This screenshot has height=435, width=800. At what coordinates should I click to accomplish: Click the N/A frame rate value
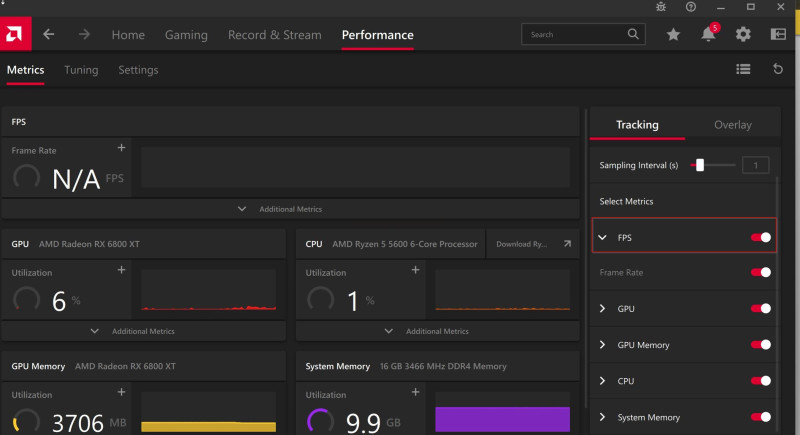click(76, 179)
